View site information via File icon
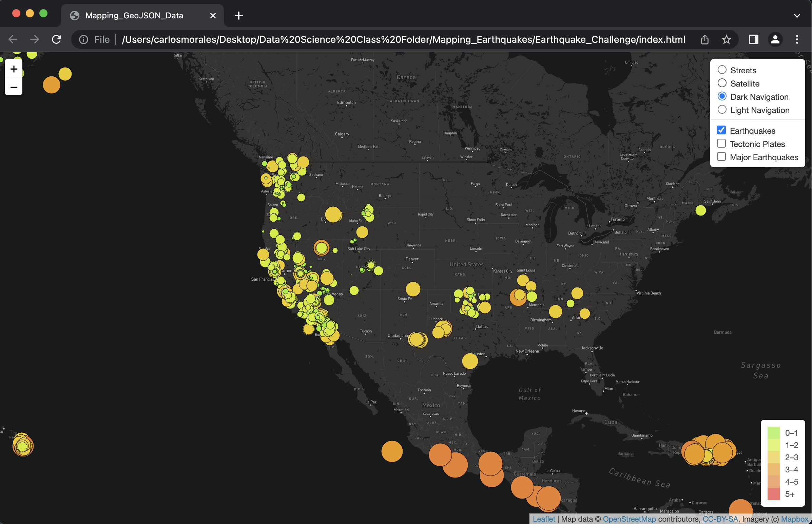Image resolution: width=812 pixels, height=524 pixels. (84, 39)
